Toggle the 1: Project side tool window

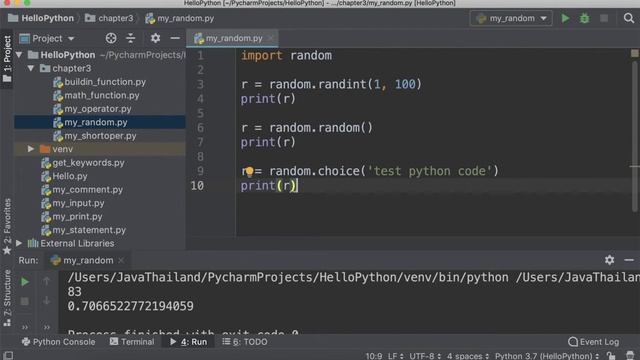[x=7, y=58]
